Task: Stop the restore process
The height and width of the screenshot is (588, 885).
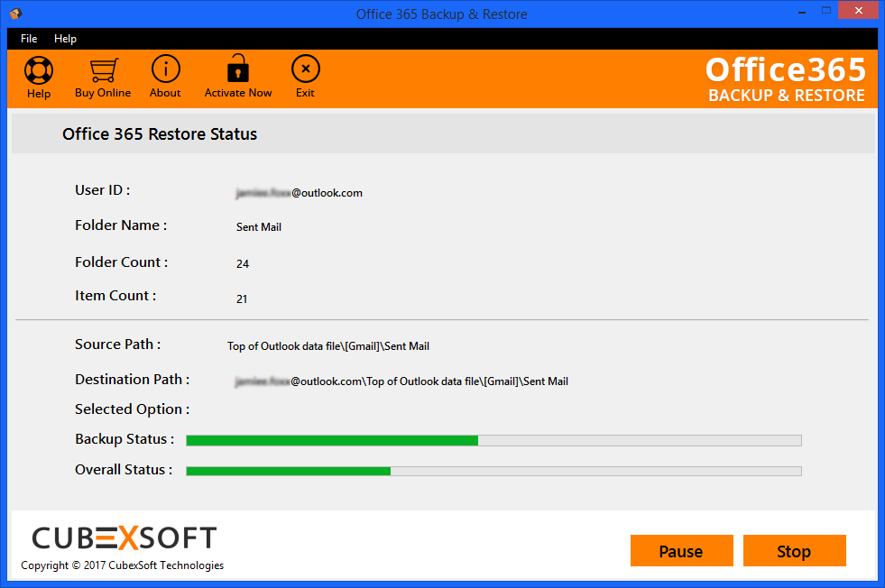Action: (794, 551)
